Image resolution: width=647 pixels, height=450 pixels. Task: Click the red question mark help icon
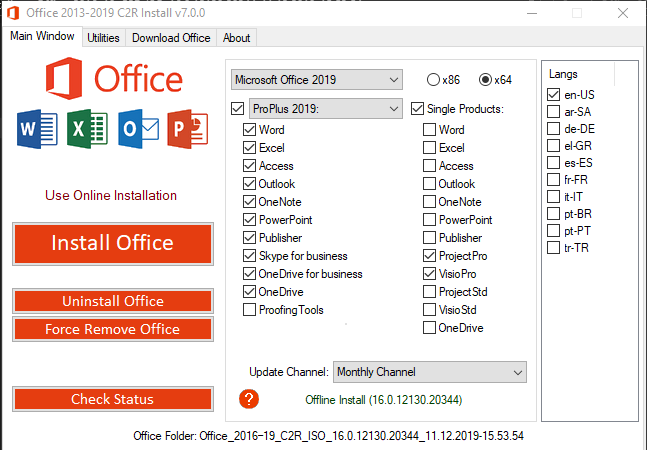tap(249, 399)
